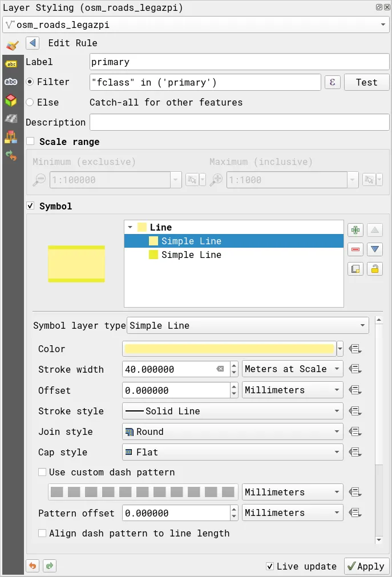Open the Join style Round dropdown

[233, 432]
